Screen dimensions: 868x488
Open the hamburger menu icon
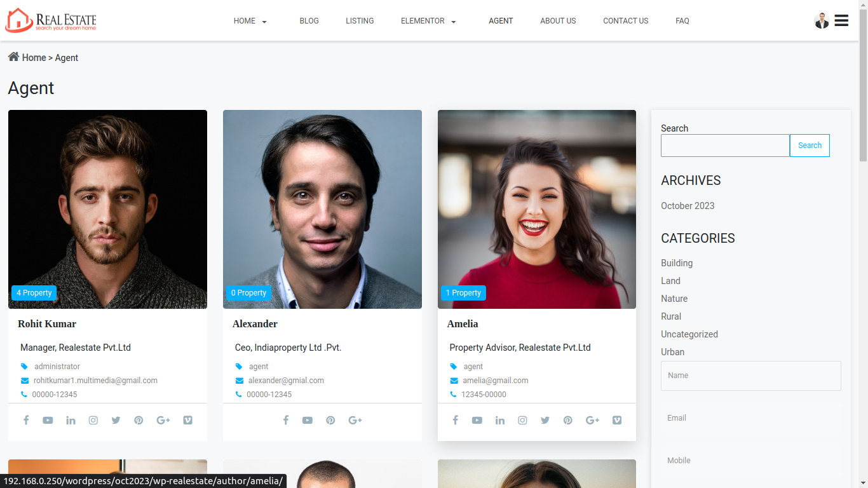pos(841,20)
